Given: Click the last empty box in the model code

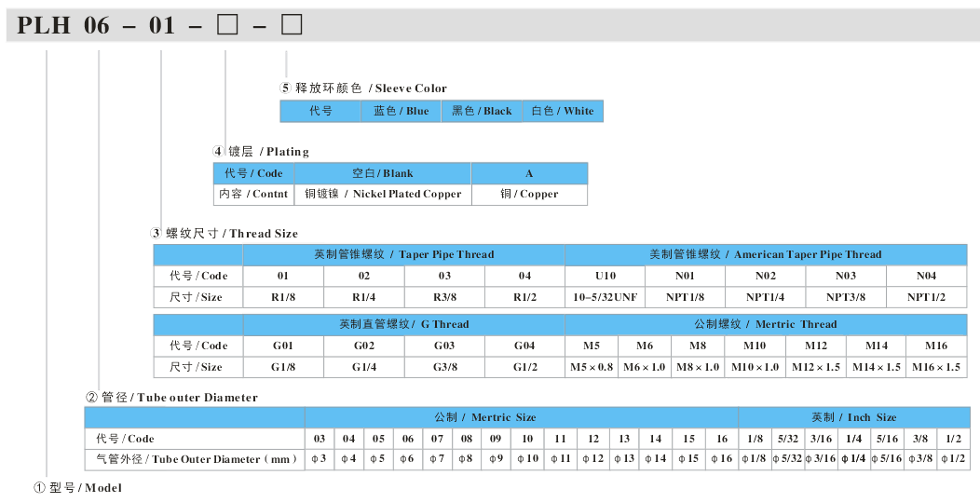Looking at the screenshot, I should click(292, 25).
